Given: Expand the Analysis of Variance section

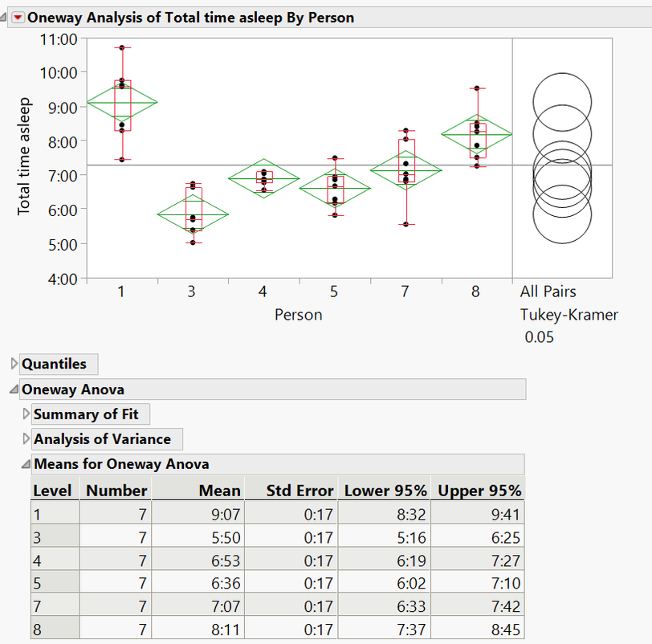Looking at the screenshot, I should coord(26,439).
